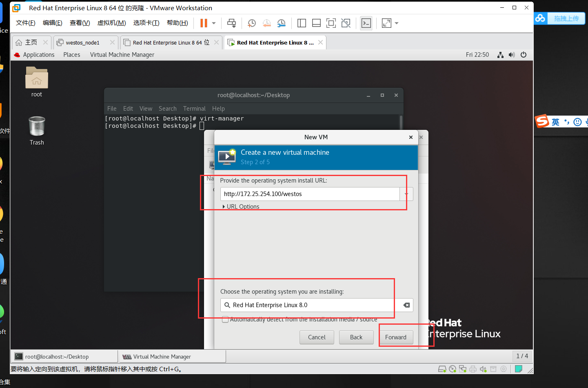Open the 选项卡(T) menu
The image size is (588, 388).
[146, 23]
